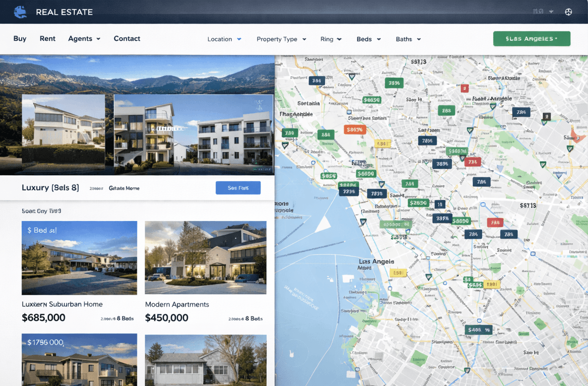
Task: Click the small plane icon near top right
Action: click(x=551, y=11)
